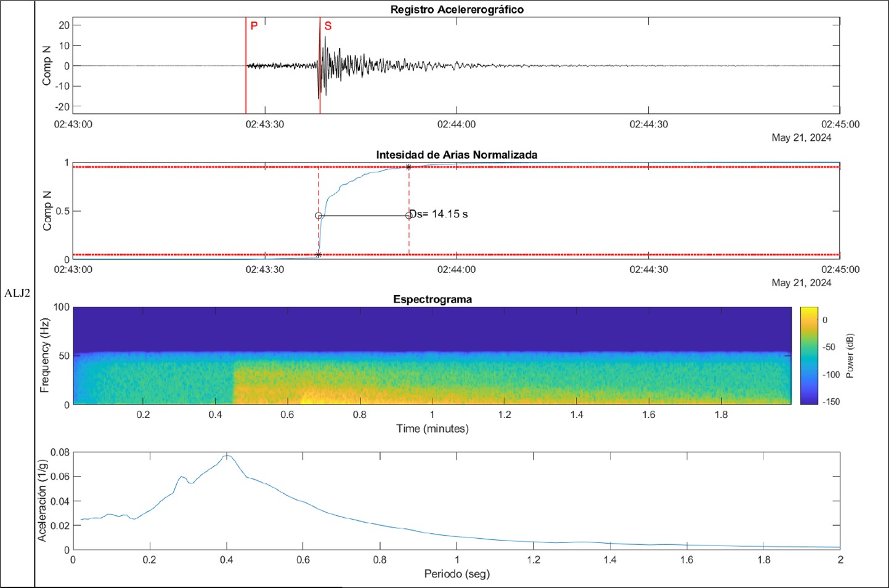The width and height of the screenshot is (889, 588).
Task: Select the 'Time (minutes)' axis label
Action: pyautogui.click(x=432, y=429)
